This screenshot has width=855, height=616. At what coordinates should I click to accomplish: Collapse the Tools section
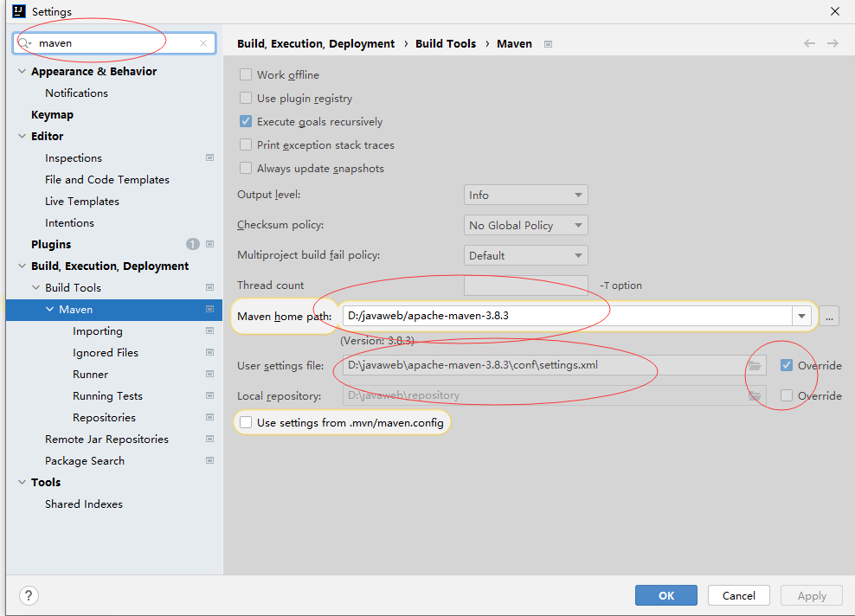[22, 482]
